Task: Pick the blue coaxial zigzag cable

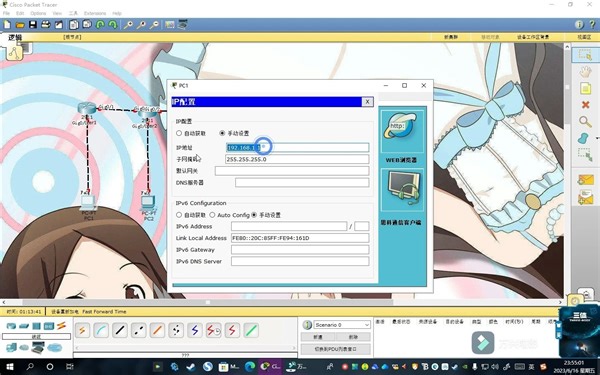Action: pos(195,330)
